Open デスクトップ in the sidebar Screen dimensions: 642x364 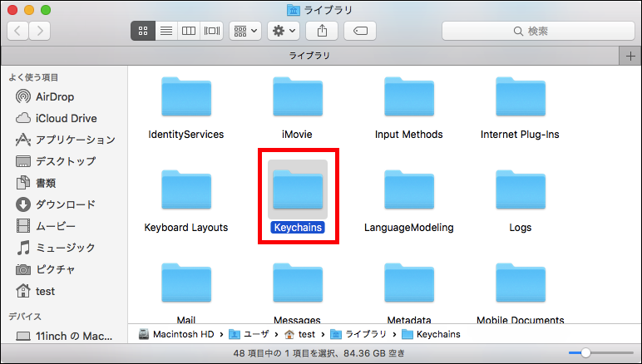coord(56,161)
